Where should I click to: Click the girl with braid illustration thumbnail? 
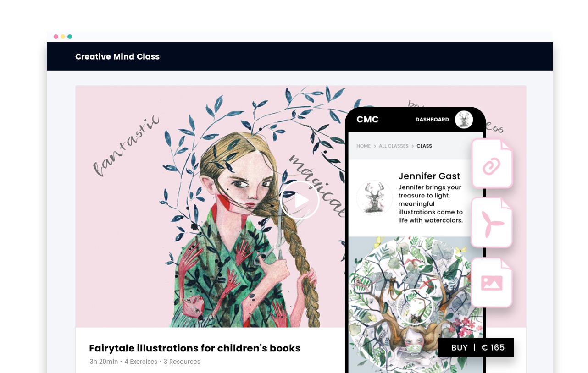[x=210, y=207]
